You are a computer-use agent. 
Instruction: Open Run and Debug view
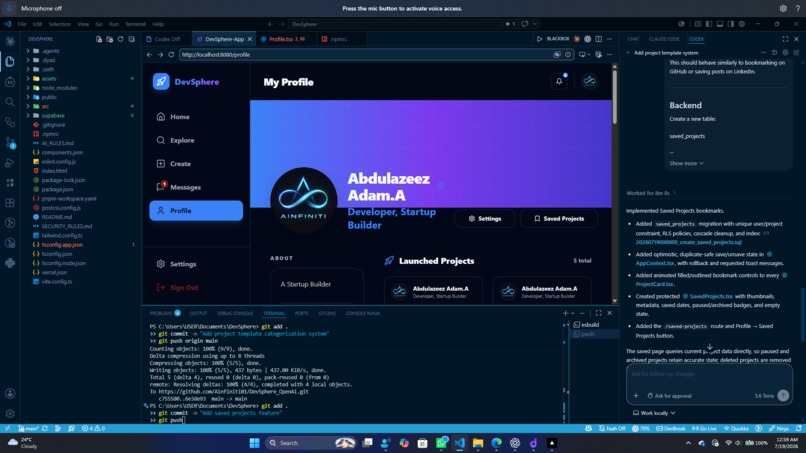click(x=10, y=162)
